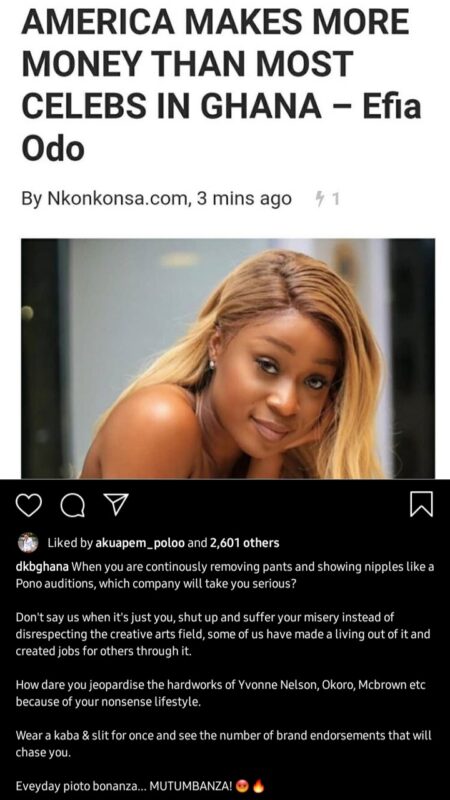
Task: Tap the reaction count number 1
Action: [x=335, y=198]
